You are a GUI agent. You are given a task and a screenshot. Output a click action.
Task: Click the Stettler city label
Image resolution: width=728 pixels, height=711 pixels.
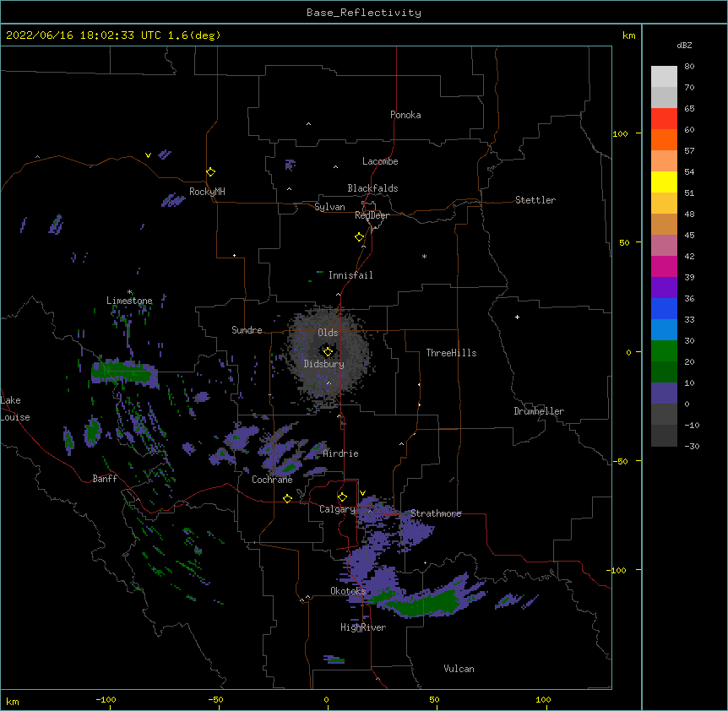pyautogui.click(x=535, y=200)
